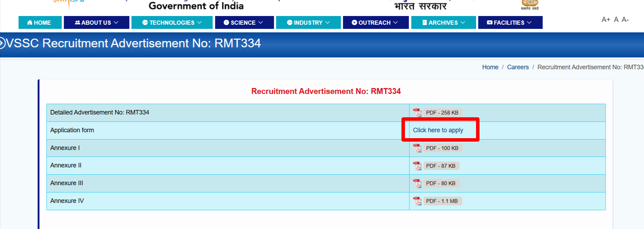Increase font size with A+ control
This screenshot has height=229, width=644.
(x=606, y=19)
